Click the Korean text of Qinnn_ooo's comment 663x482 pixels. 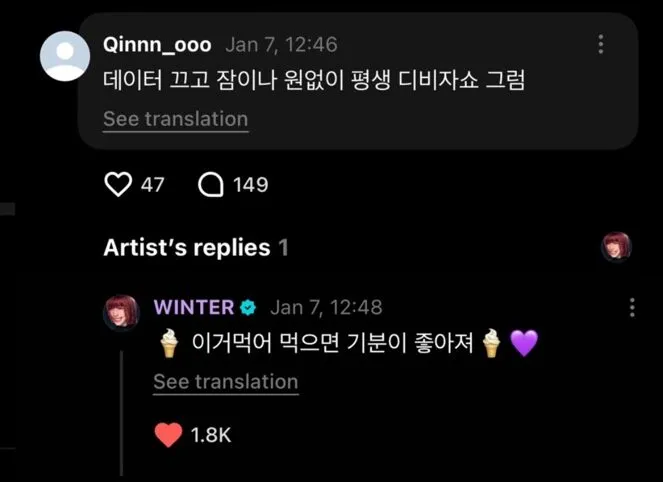[x=315, y=79]
